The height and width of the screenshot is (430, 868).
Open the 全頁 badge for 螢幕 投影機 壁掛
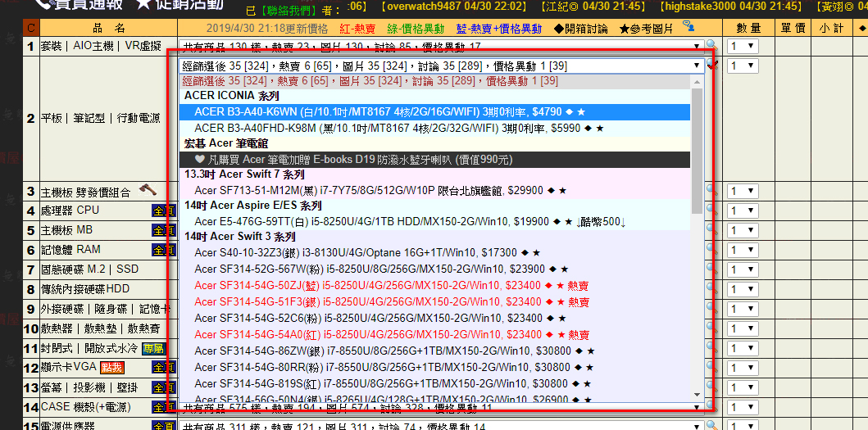tap(163, 388)
